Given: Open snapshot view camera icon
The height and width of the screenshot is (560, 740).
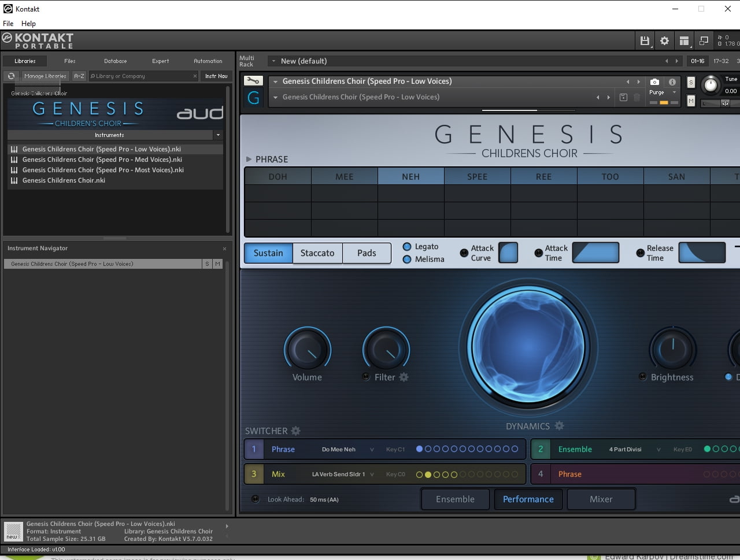Looking at the screenshot, I should pyautogui.click(x=654, y=82).
